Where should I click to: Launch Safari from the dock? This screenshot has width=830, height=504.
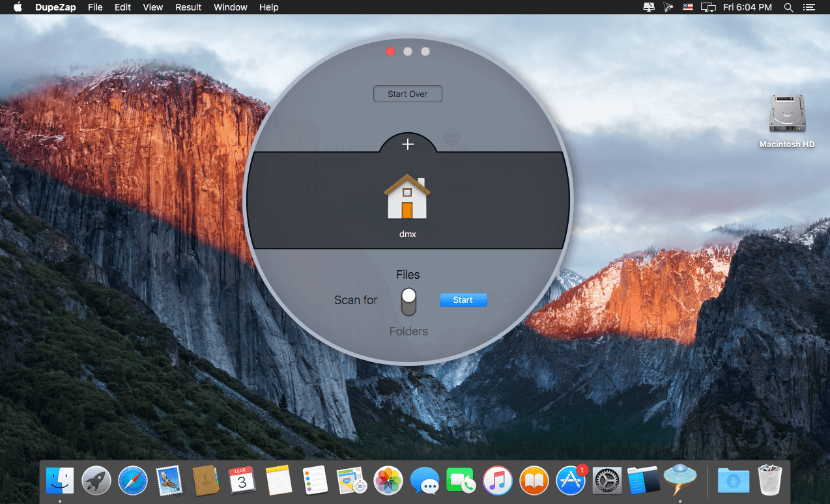(x=133, y=482)
